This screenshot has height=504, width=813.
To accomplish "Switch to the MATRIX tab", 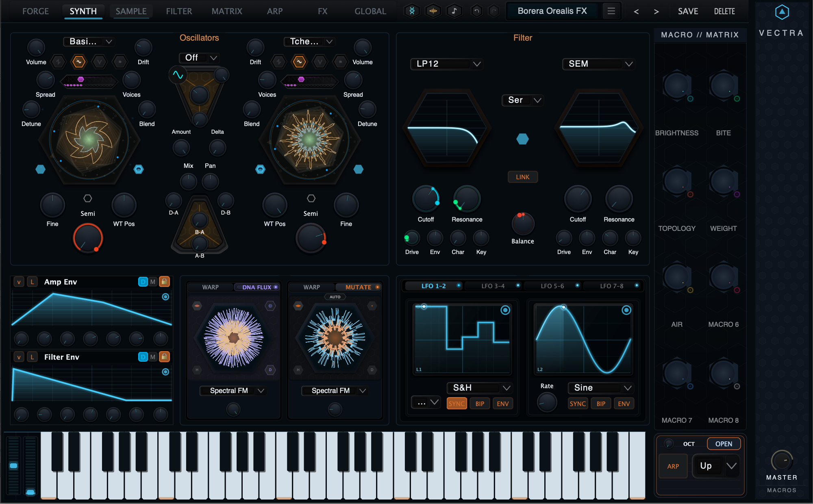I will [227, 11].
